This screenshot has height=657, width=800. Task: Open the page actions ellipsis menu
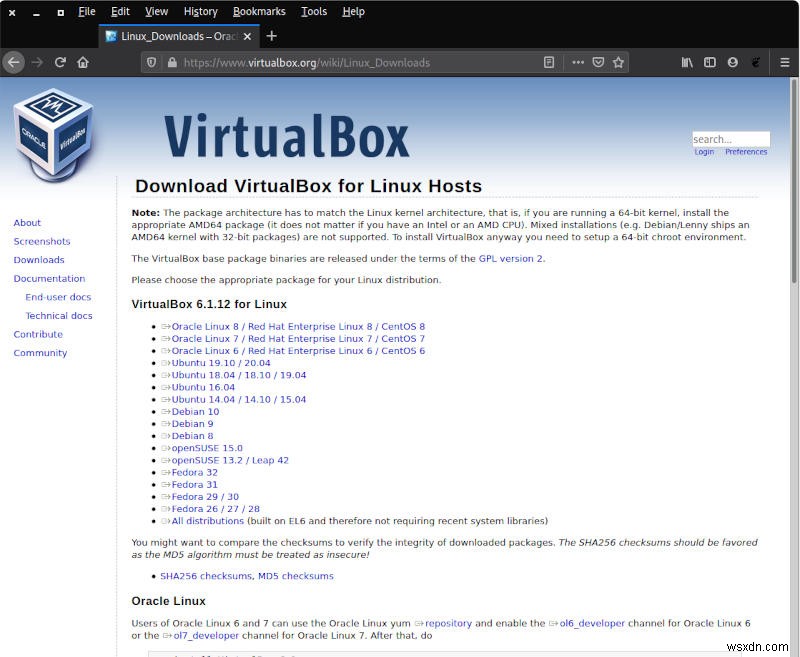(578, 62)
